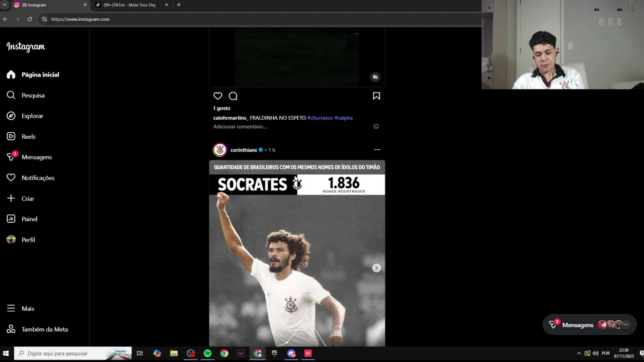Open Google Chrome from taskbar

224,353
